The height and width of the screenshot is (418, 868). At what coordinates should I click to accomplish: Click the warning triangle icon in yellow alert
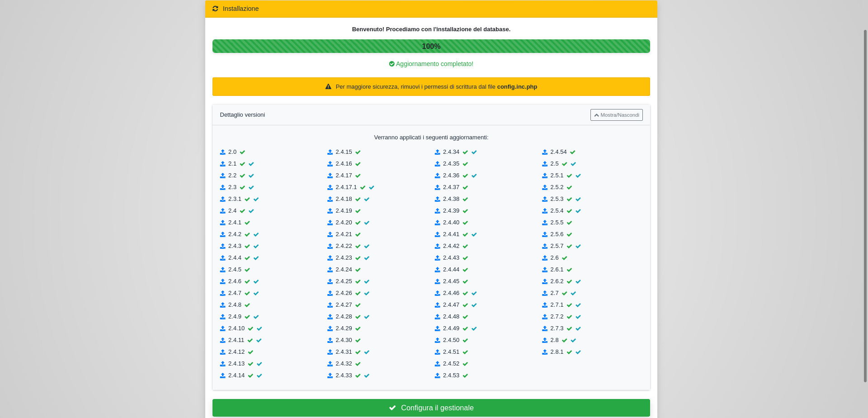point(328,87)
